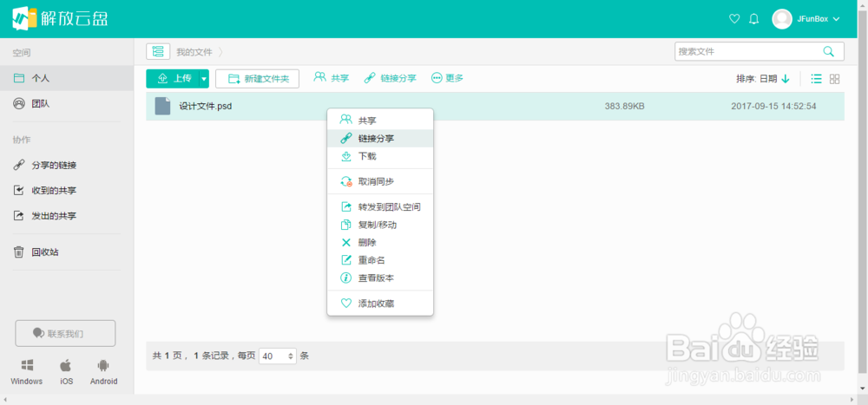Open the 排序: 日期 sort option
This screenshot has height=405, width=868.
pos(757,79)
